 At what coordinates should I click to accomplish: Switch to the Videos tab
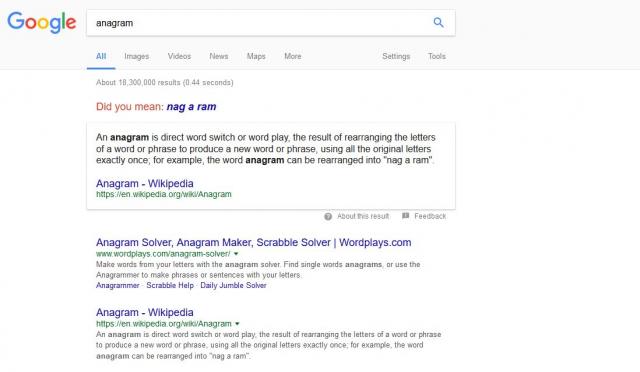(179, 56)
